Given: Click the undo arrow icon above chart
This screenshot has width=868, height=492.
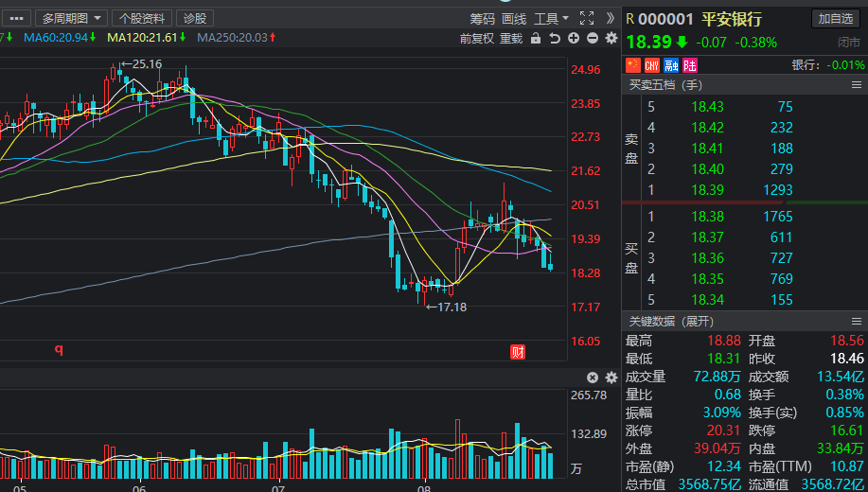Looking at the screenshot, I should click(555, 38).
